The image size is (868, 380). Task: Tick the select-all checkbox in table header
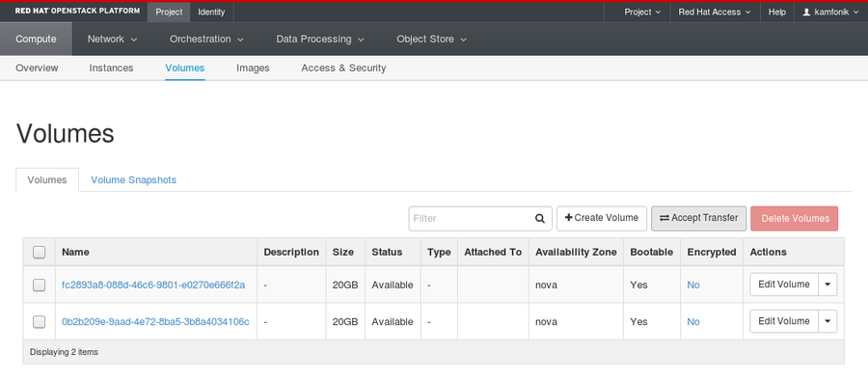coord(39,253)
